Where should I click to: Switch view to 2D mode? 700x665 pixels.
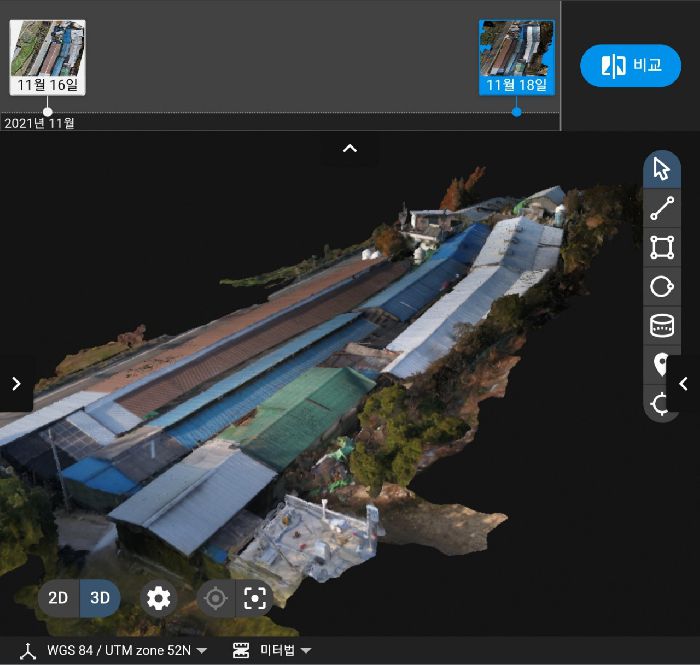click(x=59, y=599)
